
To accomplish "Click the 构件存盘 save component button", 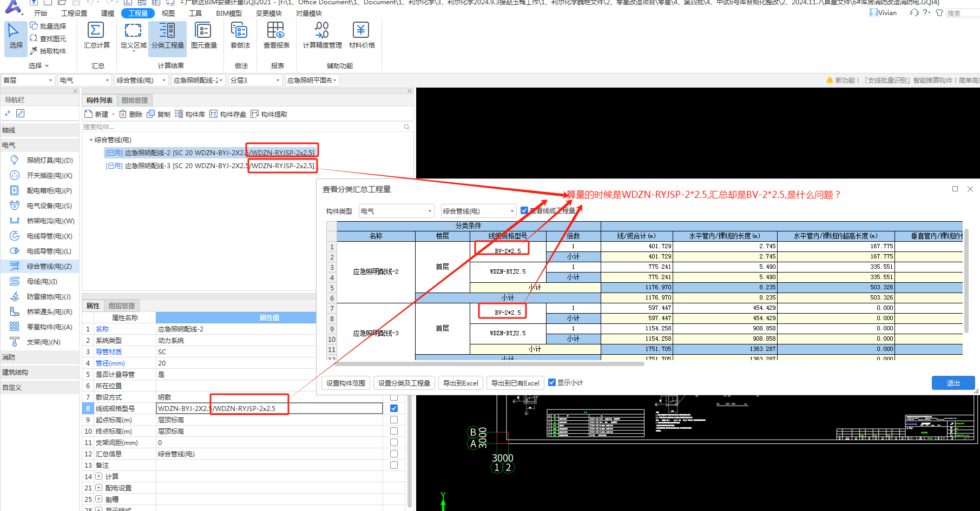I will click(x=228, y=114).
